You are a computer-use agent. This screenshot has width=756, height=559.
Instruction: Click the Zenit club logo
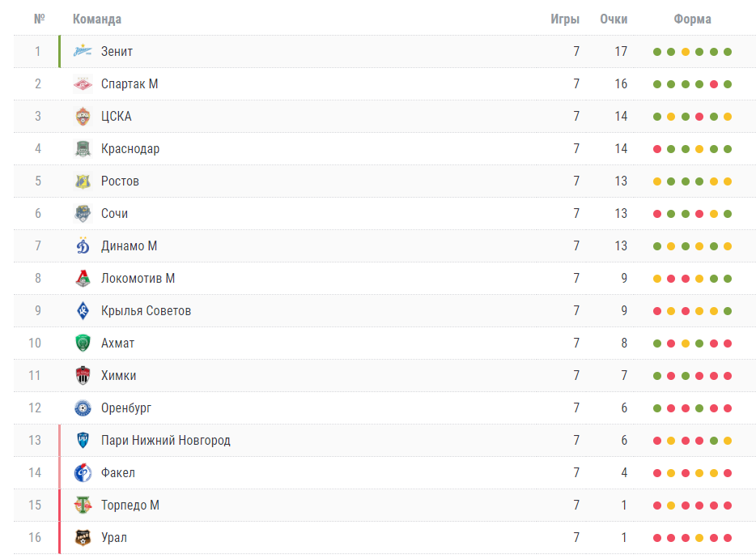click(83, 51)
